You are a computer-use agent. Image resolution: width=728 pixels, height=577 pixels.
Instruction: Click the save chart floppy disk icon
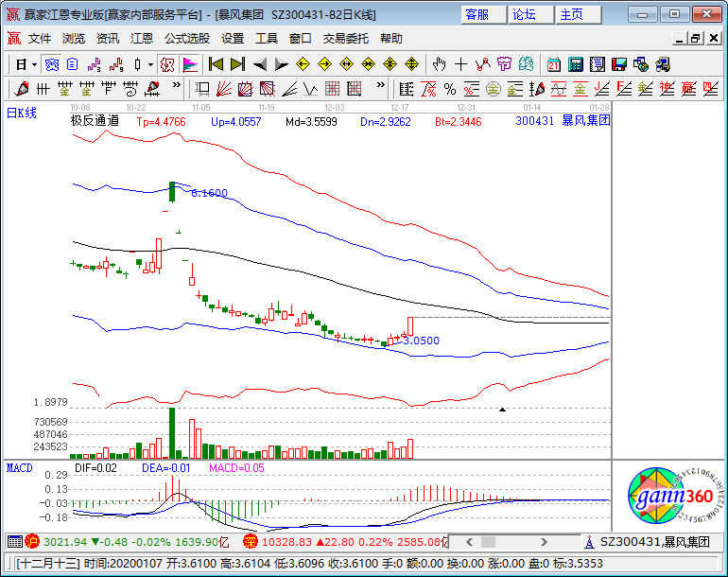619,64
